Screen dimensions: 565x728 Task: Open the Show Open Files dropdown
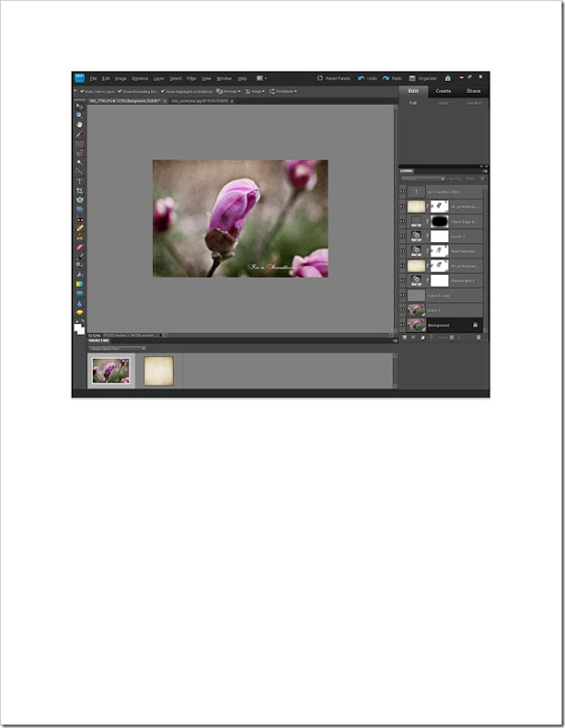pos(117,349)
